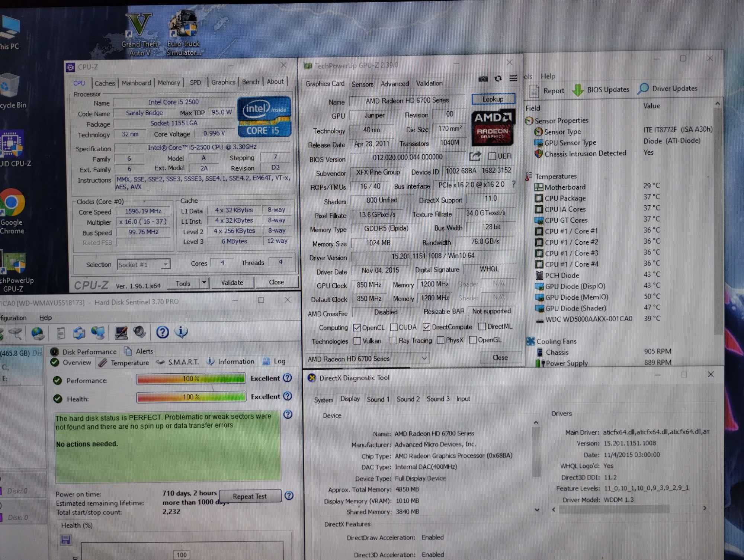Toggle the OpenGL checkbox in GPU-Z
Image resolution: width=744 pixels, height=560 pixels.
473,340
